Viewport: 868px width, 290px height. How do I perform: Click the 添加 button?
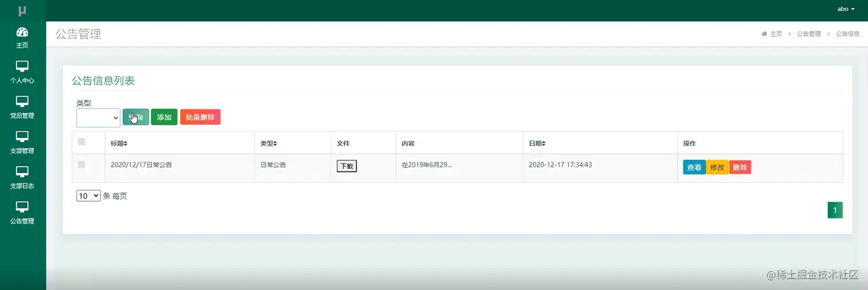(x=164, y=117)
